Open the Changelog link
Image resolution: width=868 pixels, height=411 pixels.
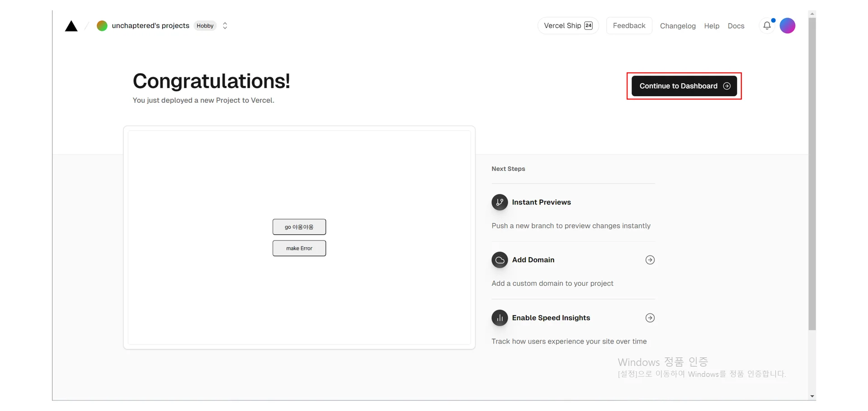[678, 26]
